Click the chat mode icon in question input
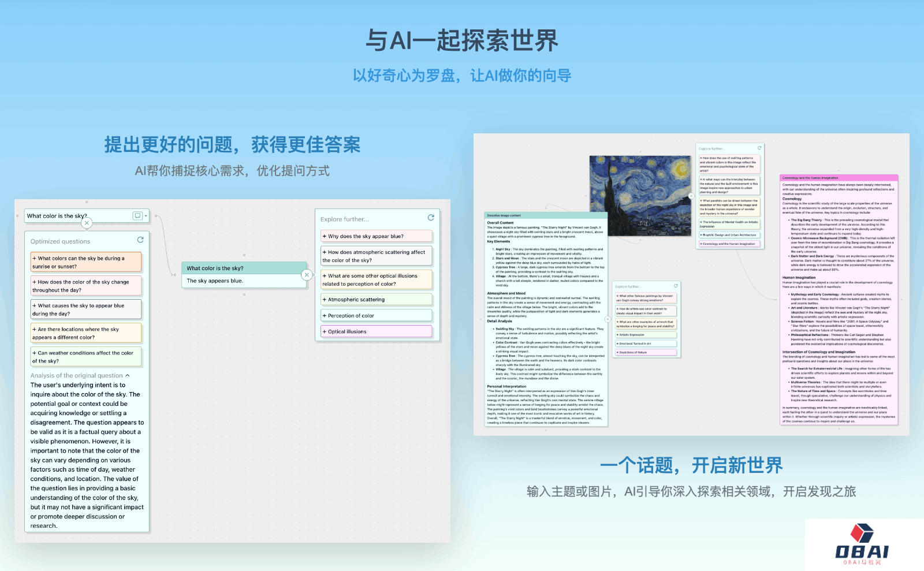 137,216
